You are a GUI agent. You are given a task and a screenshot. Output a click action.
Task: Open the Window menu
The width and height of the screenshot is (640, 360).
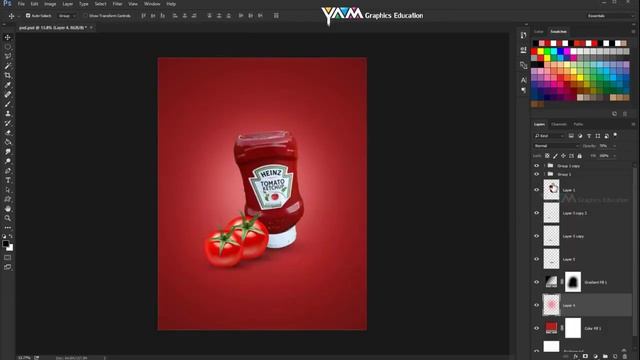tap(152, 4)
